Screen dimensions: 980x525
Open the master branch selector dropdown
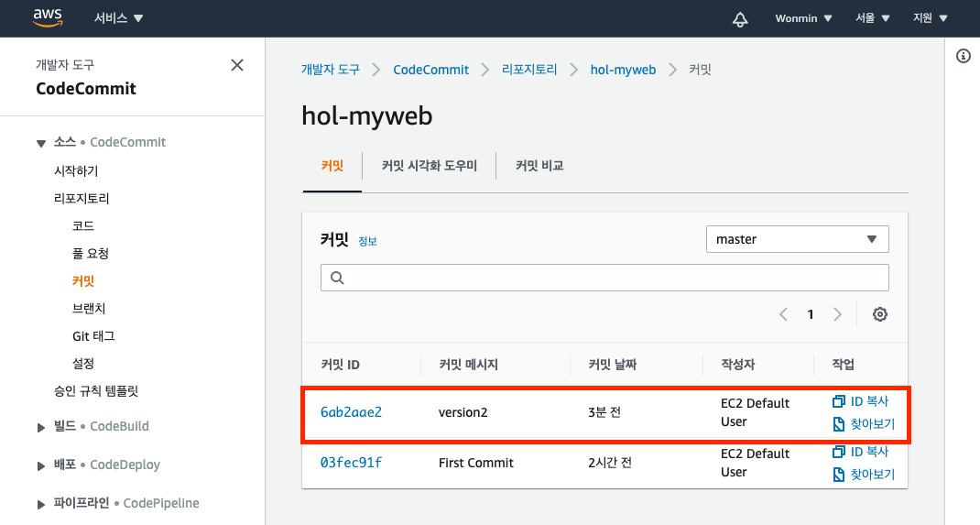click(x=798, y=239)
